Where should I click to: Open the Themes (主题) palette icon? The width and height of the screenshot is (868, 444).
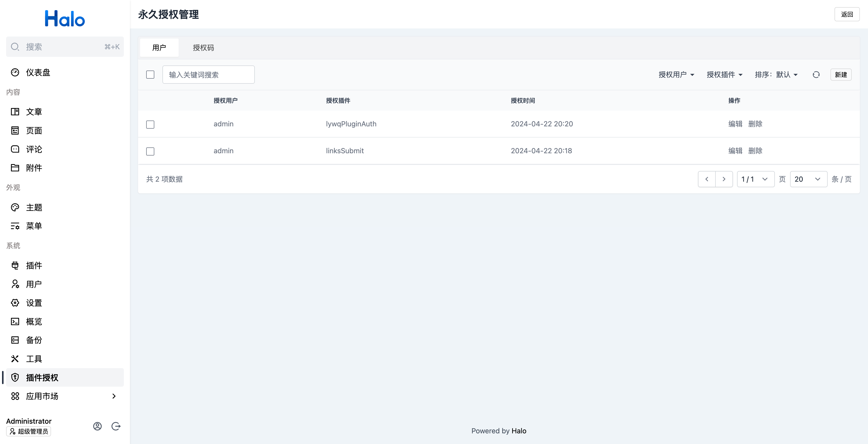15,207
